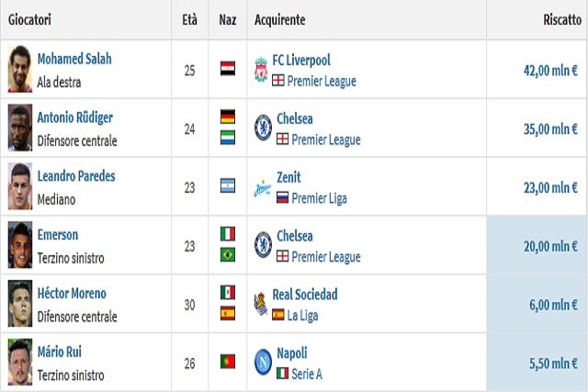Image resolution: width=588 pixels, height=392 pixels.
Task: Click the Zenit club logo
Action: [263, 187]
